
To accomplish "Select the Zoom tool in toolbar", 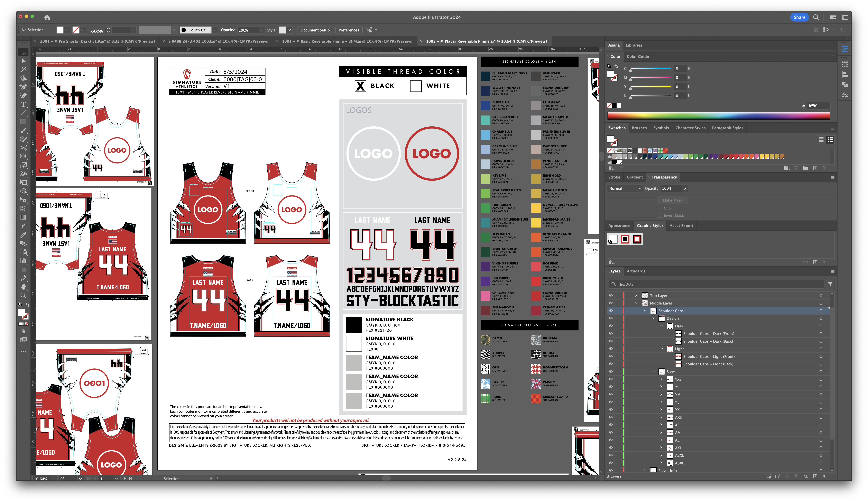I will click(23, 295).
